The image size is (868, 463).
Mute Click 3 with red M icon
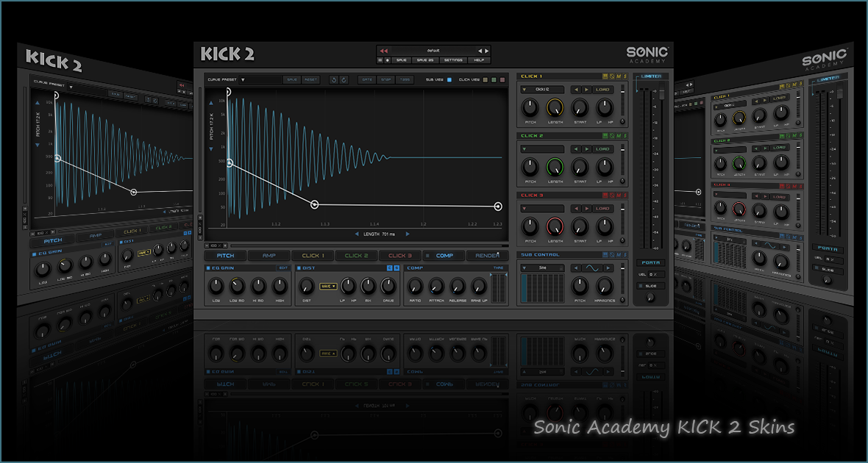(x=619, y=195)
